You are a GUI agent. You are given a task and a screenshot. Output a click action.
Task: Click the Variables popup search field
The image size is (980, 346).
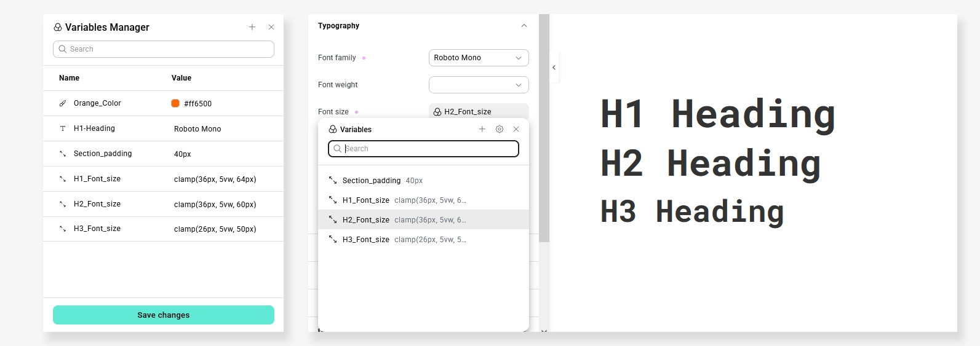423,149
